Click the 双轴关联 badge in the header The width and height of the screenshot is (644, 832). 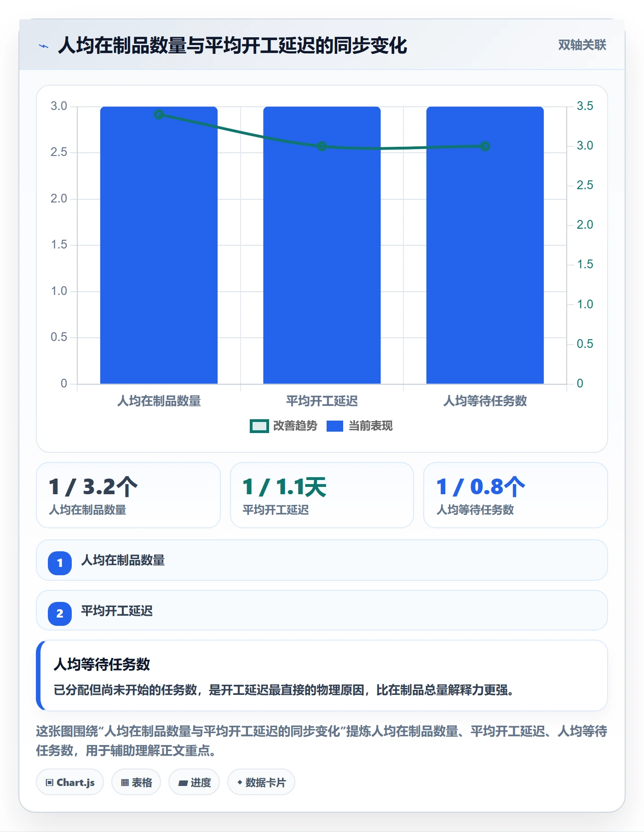(x=582, y=45)
